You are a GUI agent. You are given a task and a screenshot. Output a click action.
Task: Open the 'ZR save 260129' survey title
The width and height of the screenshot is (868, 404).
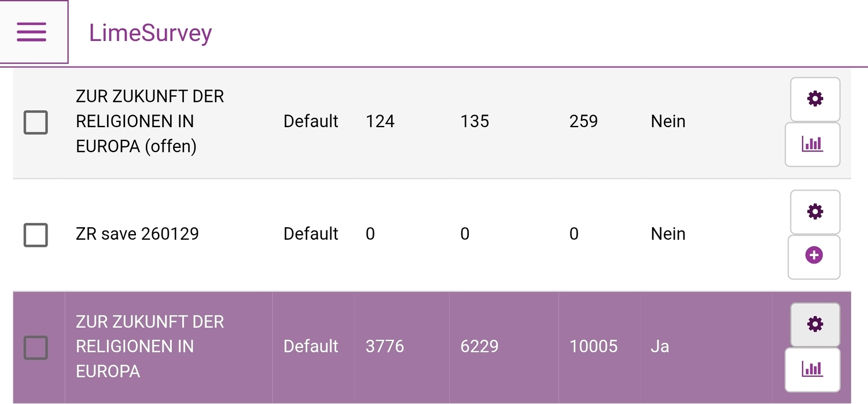tap(137, 234)
